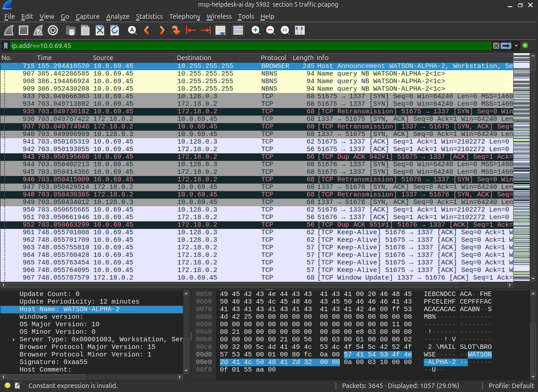
Task: Toggle packet coloring rules button
Action: (x=238, y=30)
